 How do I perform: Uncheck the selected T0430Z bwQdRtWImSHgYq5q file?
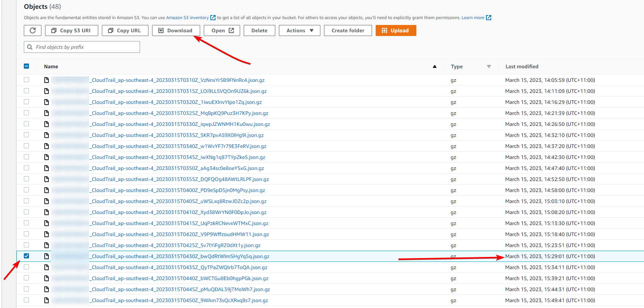pos(26,256)
